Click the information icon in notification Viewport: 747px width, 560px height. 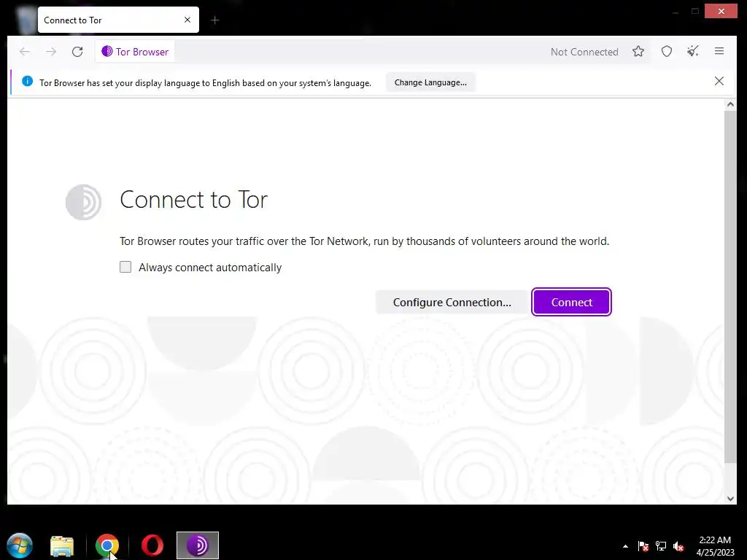[27, 81]
